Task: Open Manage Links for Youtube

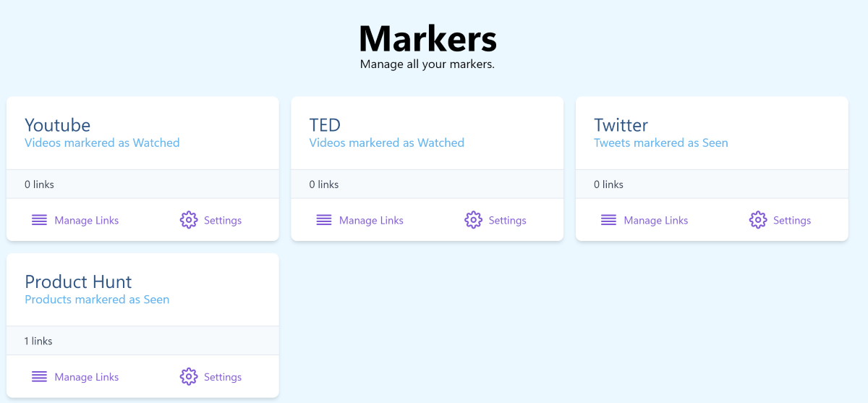Action: [x=87, y=220]
